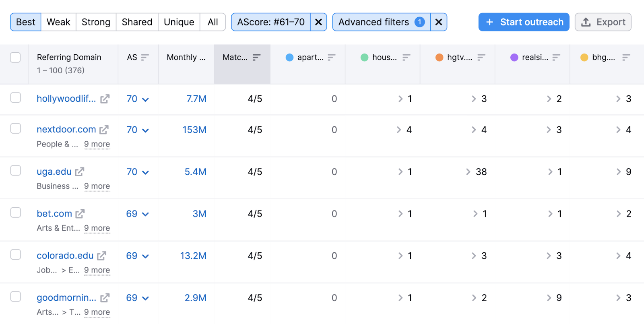Image resolution: width=644 pixels, height=324 pixels.
Task: Sort the hgtv.... column
Action: pyautogui.click(x=481, y=57)
